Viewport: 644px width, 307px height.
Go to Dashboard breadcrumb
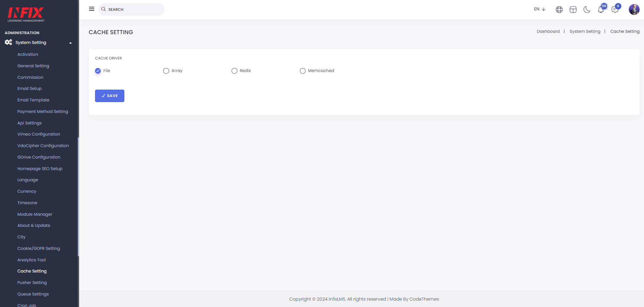548,31
